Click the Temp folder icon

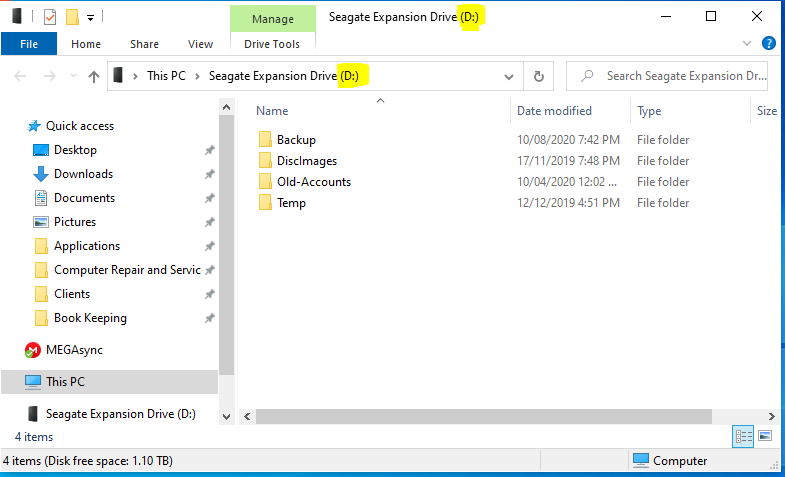[x=265, y=203]
